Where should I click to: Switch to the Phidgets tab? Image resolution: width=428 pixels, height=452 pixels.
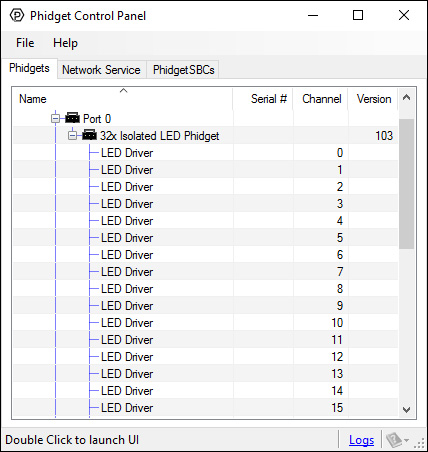coord(29,68)
